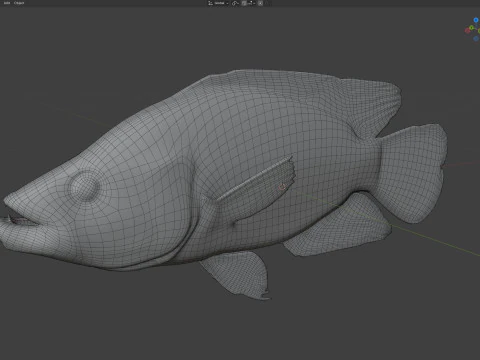
Task: Open the Object menu in viewport header
Action: [x=19, y=3]
